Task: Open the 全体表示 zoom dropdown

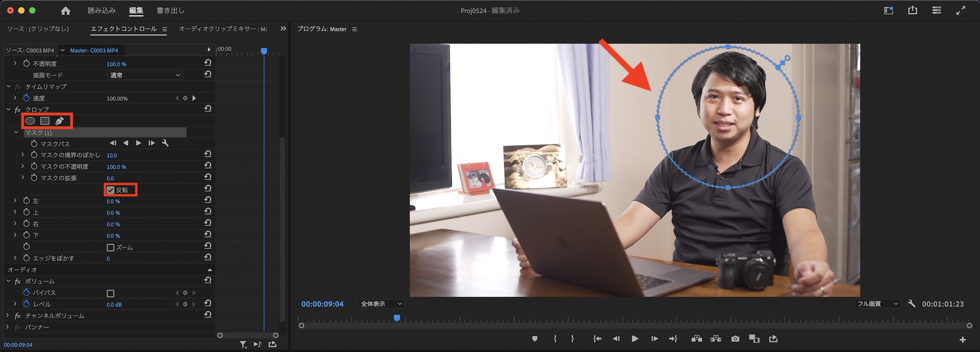Action: coord(381,304)
